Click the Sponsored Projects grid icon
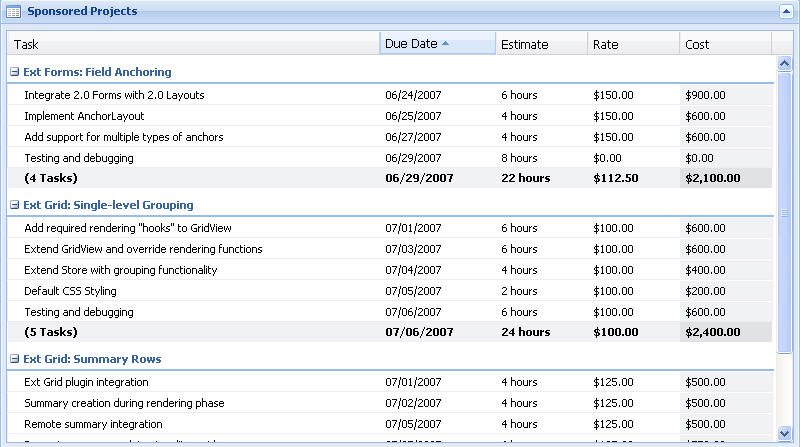Viewport: 800px width, 447px height. pos(14,11)
